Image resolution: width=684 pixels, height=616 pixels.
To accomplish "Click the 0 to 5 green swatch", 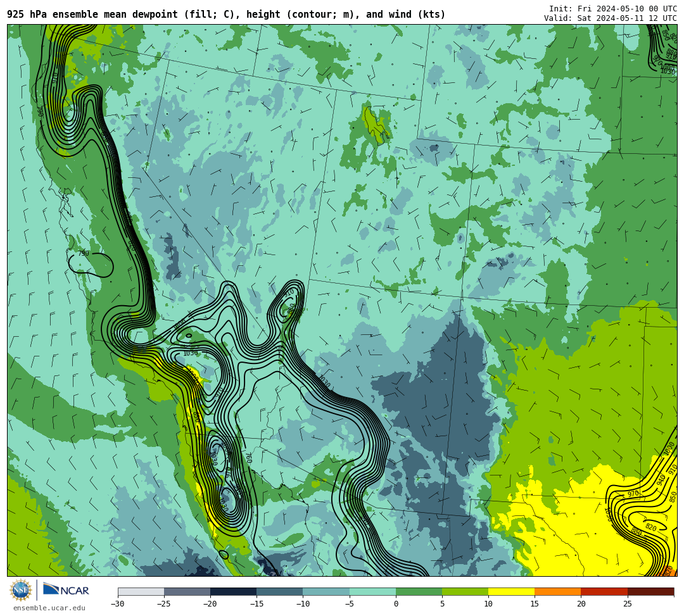I will 419,591.
